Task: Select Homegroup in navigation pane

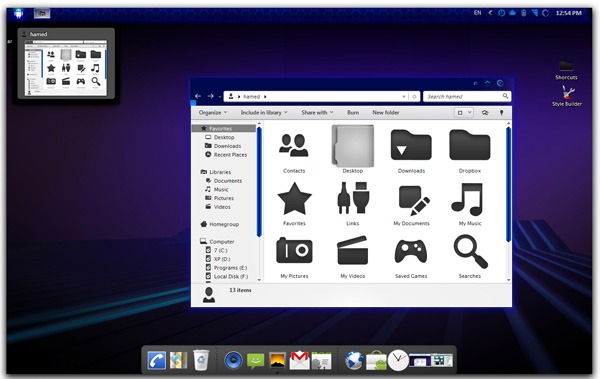Action: coord(224,224)
